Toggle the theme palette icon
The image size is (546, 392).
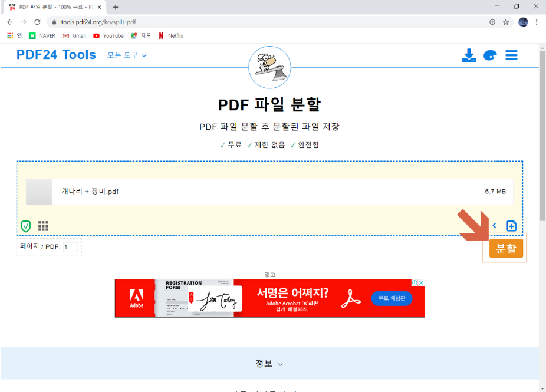(490, 55)
